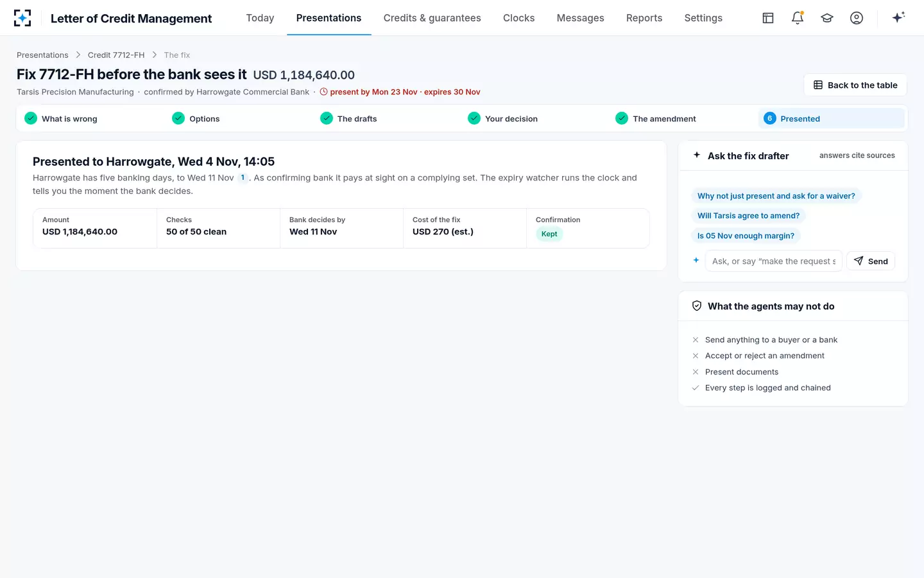
Task: Follow the Credit 7712-FH breadcrumb link
Action: pyautogui.click(x=116, y=55)
